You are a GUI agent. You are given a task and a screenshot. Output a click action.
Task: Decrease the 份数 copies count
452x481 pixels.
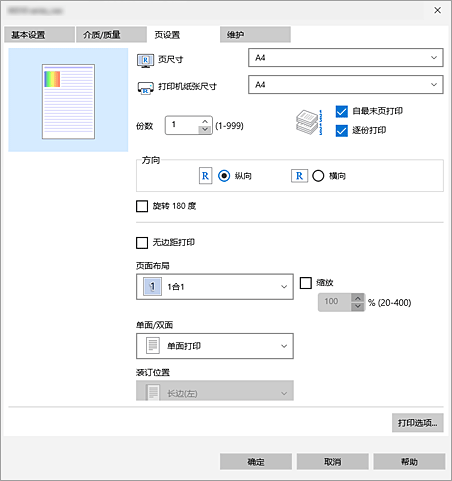205,129
